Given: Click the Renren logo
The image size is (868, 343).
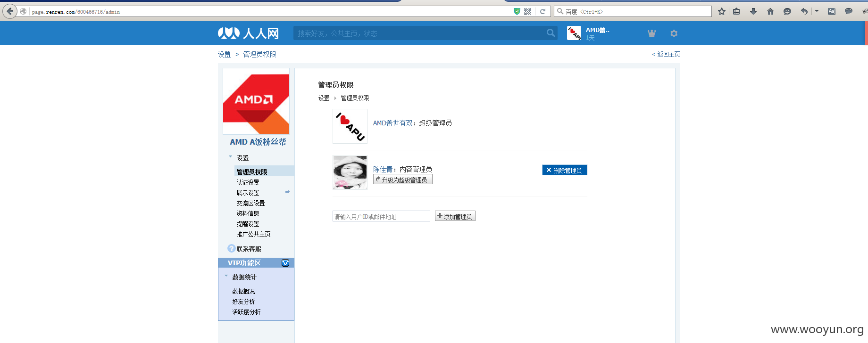Looking at the screenshot, I should coord(248,33).
